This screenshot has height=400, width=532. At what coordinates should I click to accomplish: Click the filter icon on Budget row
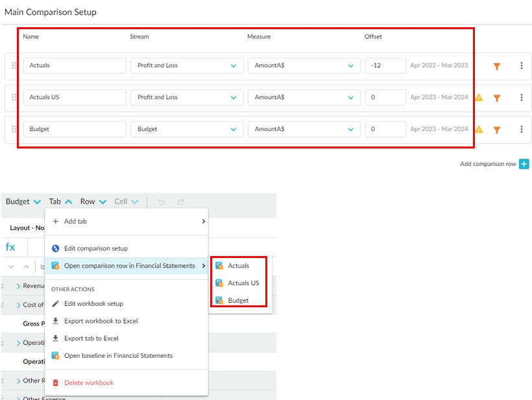(496, 130)
